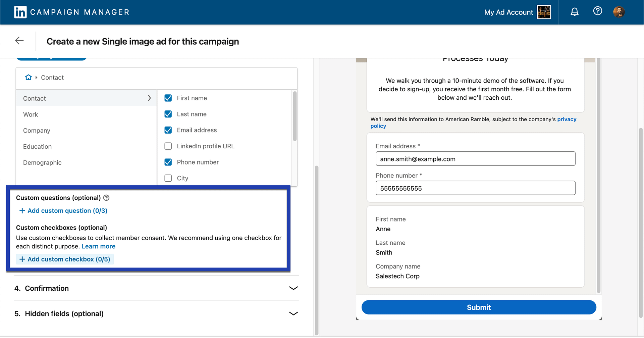Select the Company category
This screenshot has height=338, width=644.
(x=87, y=131)
